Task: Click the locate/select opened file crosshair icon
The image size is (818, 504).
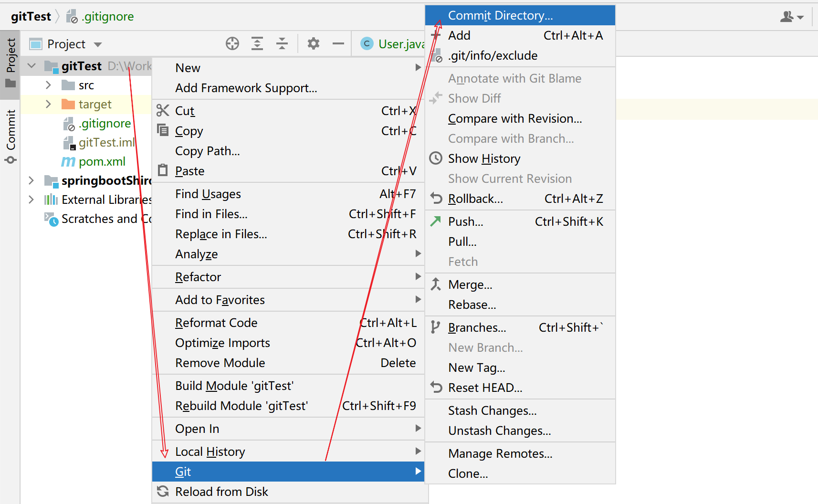Action: tap(232, 44)
